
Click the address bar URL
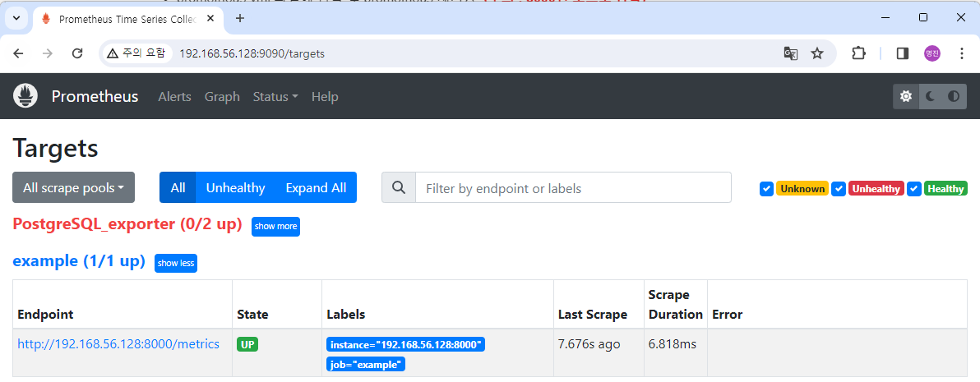(252, 53)
